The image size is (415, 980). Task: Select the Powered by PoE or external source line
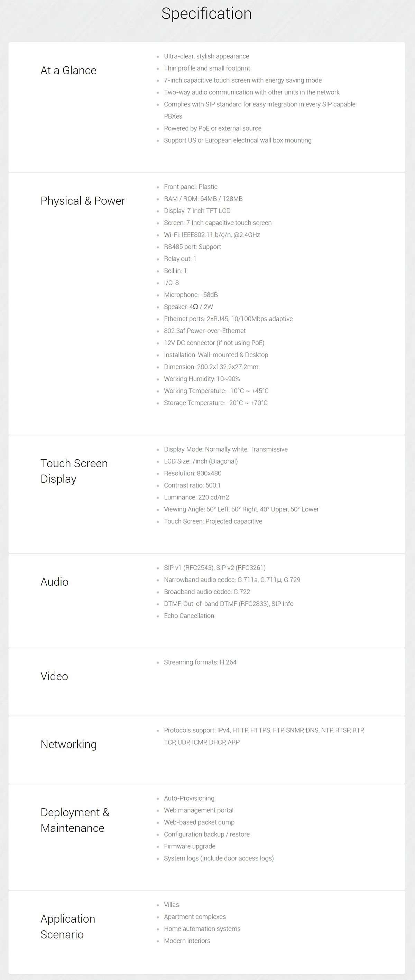(213, 128)
